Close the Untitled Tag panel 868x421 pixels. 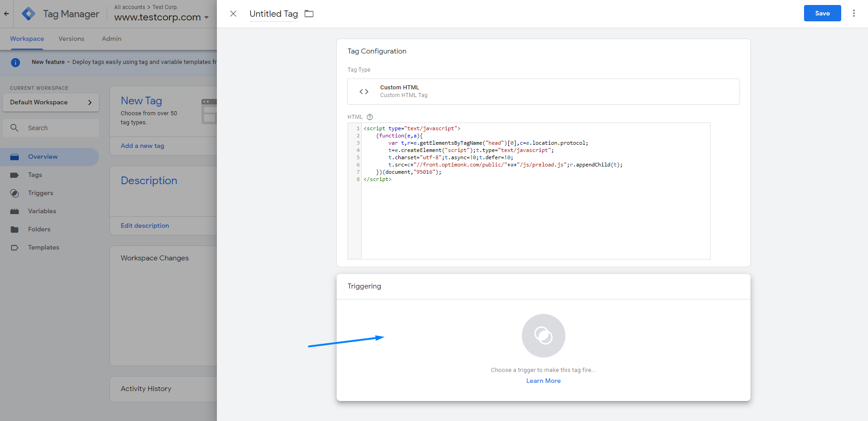coord(233,14)
